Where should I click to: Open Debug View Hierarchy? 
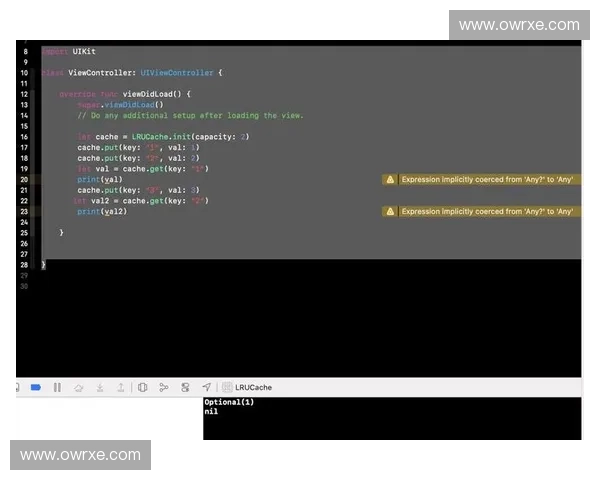click(x=142, y=387)
